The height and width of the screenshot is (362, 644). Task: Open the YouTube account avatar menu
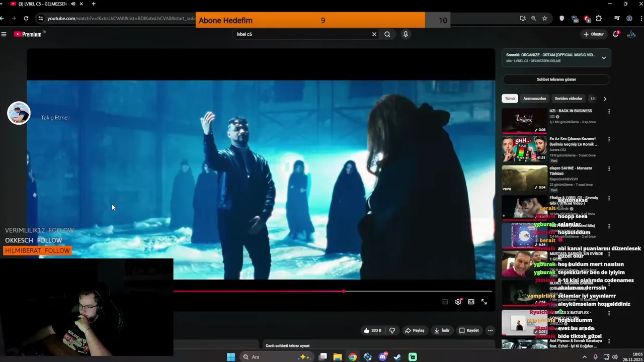(x=631, y=34)
